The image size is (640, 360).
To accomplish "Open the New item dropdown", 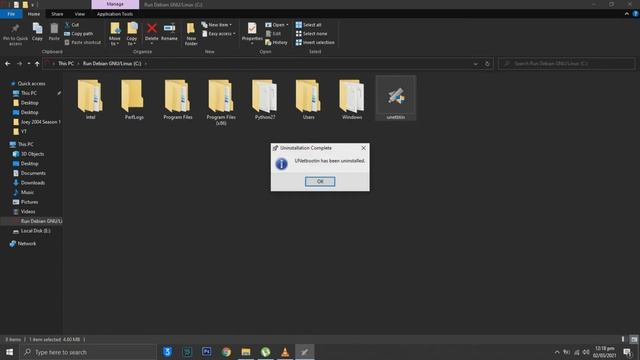I will (217, 25).
